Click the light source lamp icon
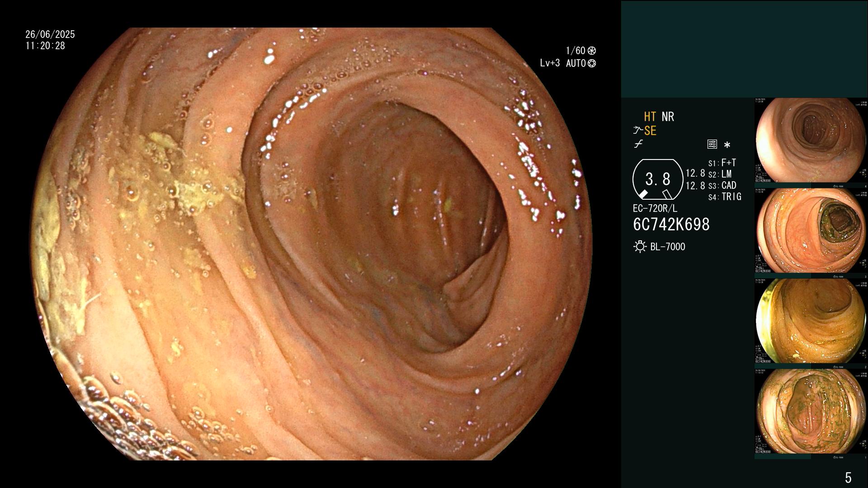The image size is (868, 488). pyautogui.click(x=640, y=247)
